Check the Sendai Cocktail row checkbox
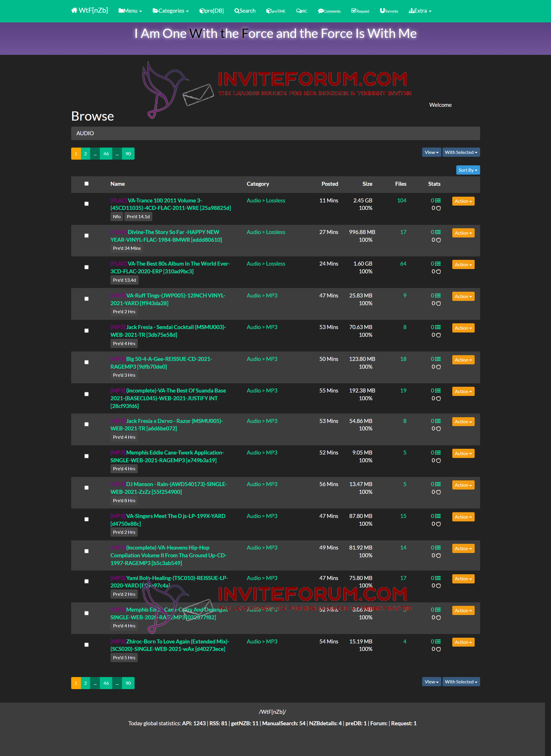 pyautogui.click(x=86, y=331)
